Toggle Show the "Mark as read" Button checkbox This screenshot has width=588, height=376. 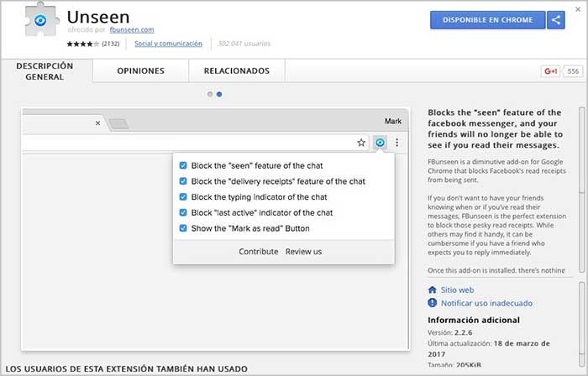point(183,228)
